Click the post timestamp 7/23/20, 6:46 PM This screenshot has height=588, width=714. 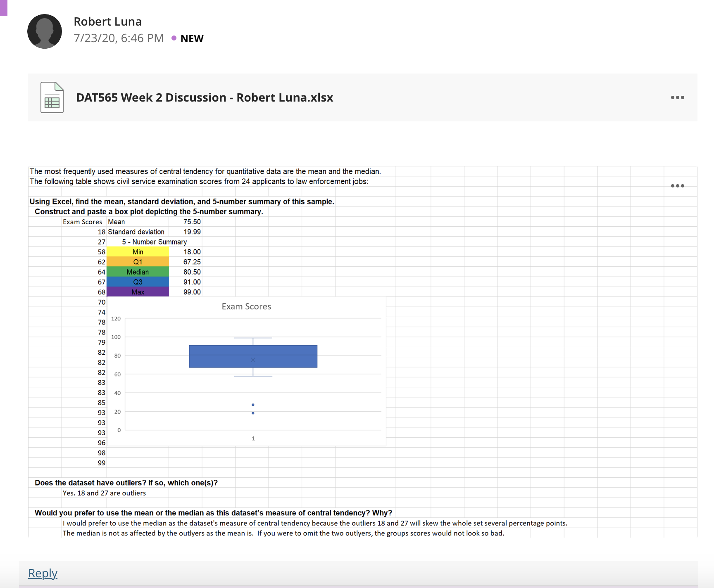click(119, 38)
